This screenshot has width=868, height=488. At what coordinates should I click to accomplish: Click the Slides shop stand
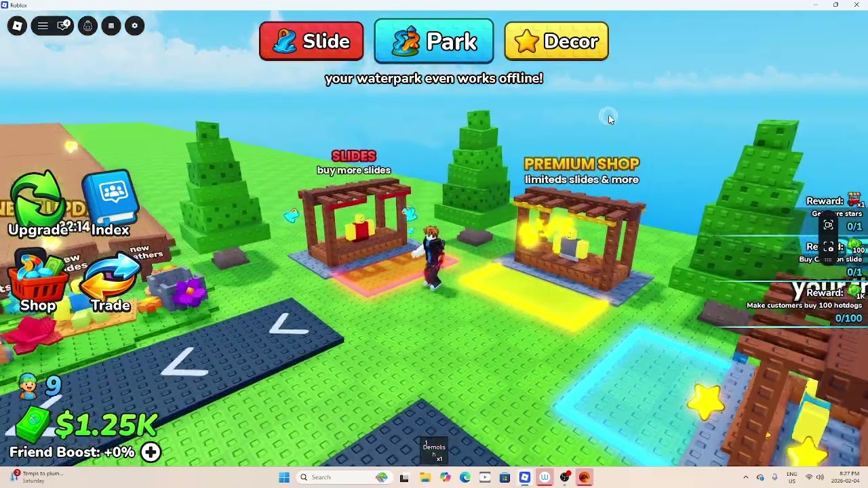(356, 224)
